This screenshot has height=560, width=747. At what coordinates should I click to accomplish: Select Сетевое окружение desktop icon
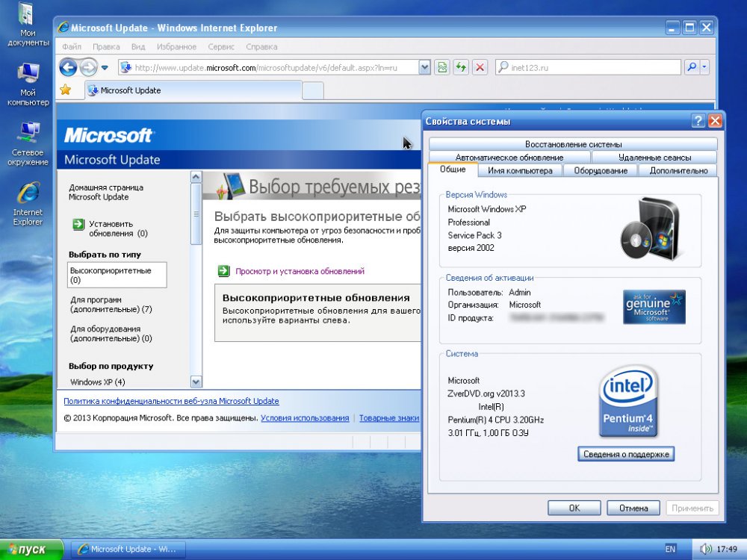coord(28,144)
